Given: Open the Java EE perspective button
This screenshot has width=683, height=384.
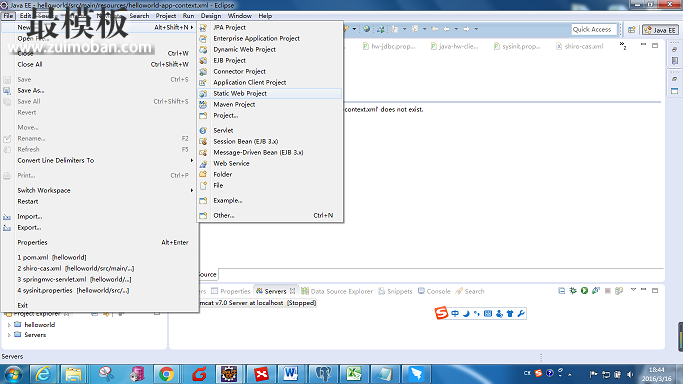Looking at the screenshot, I should click(661, 30).
